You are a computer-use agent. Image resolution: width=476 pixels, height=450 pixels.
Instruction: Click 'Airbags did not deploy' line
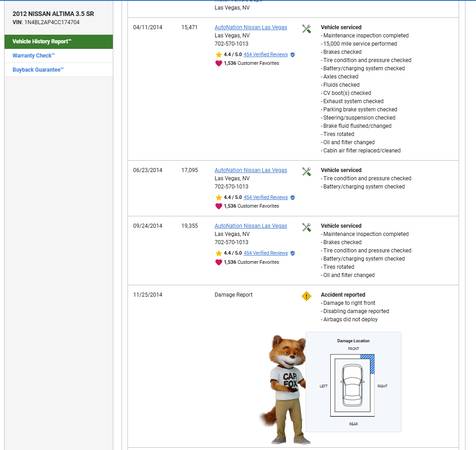(x=349, y=319)
